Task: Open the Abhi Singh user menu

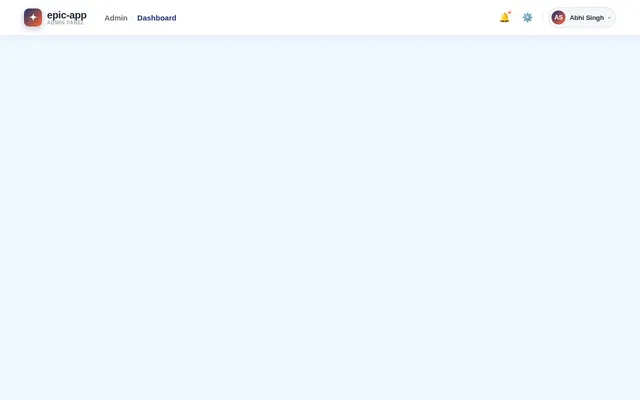Action: point(582,18)
